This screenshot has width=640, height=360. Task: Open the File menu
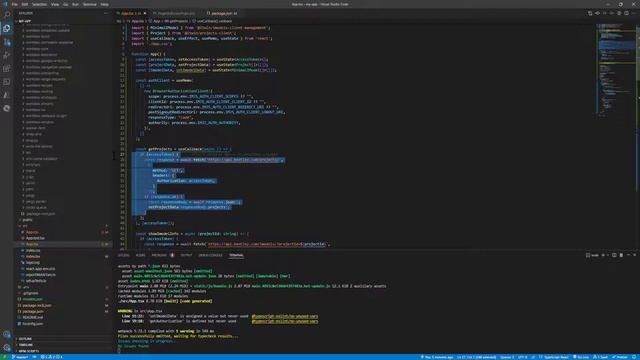coord(14,4)
